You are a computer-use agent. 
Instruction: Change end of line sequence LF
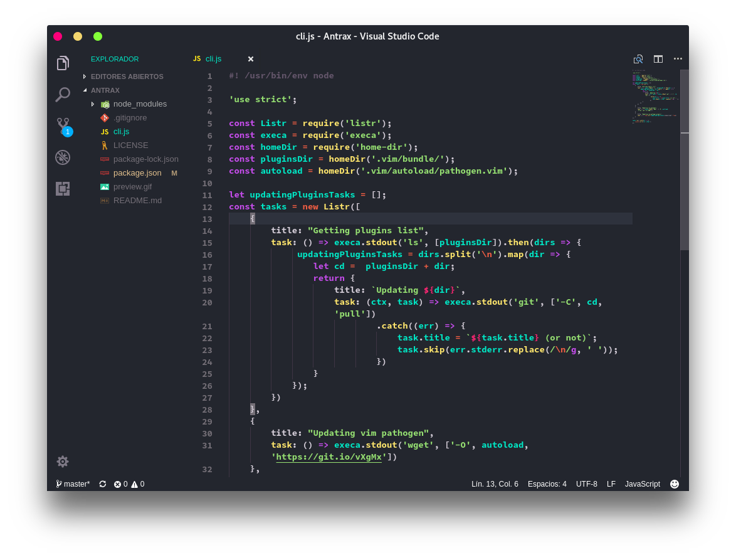[611, 484]
